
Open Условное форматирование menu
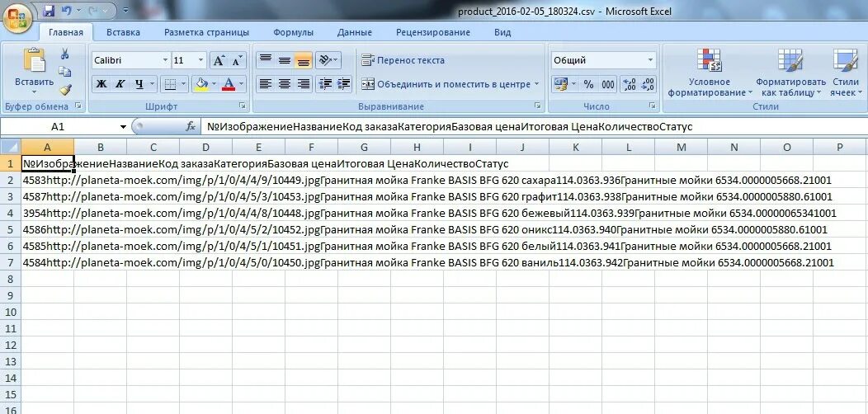click(710, 73)
